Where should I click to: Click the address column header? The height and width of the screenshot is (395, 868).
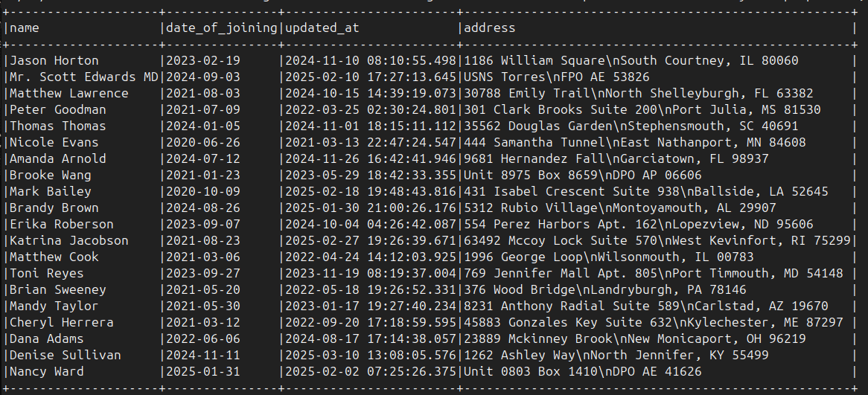click(x=489, y=28)
